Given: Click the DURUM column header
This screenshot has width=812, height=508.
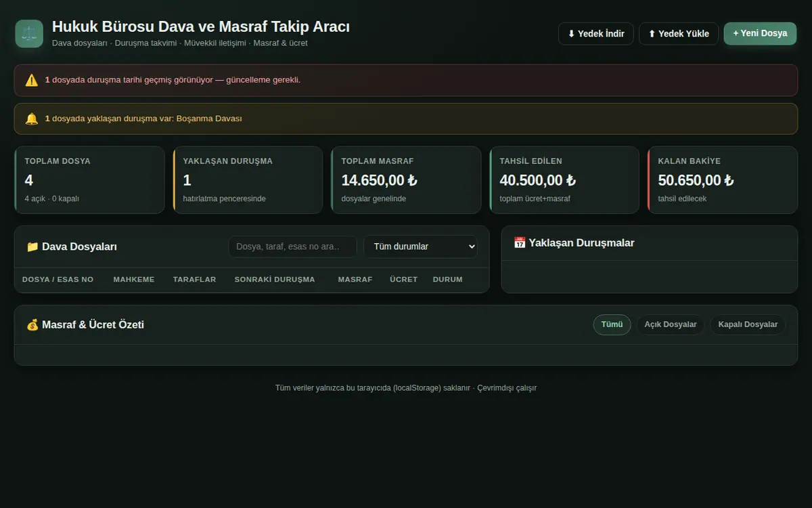Looking at the screenshot, I should (x=448, y=279).
